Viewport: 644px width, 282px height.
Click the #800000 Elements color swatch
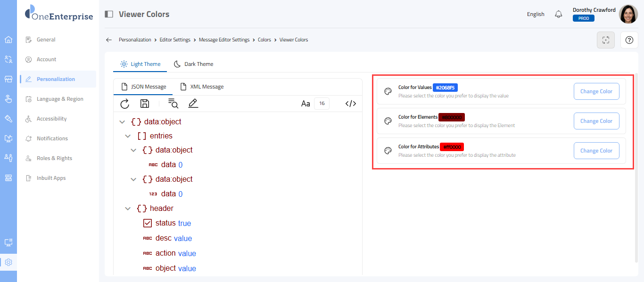452,117
